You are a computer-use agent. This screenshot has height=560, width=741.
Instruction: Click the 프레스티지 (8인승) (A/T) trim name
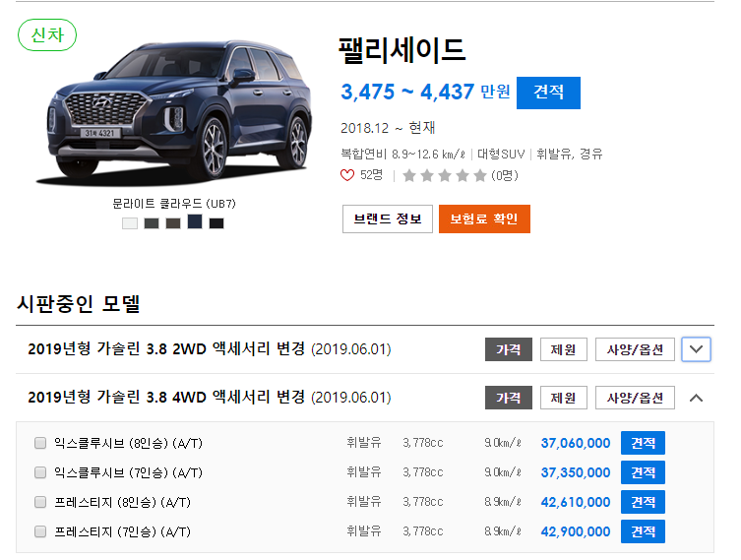coord(122,502)
